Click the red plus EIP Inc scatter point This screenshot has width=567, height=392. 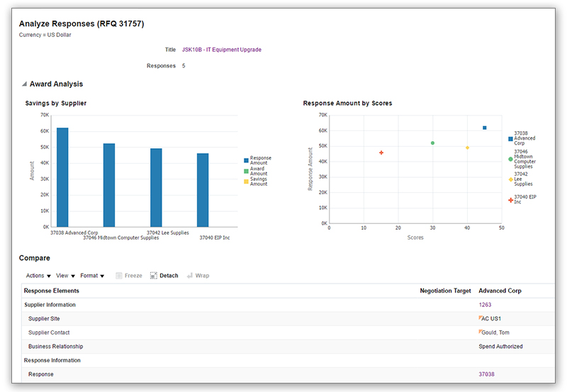coord(381,152)
